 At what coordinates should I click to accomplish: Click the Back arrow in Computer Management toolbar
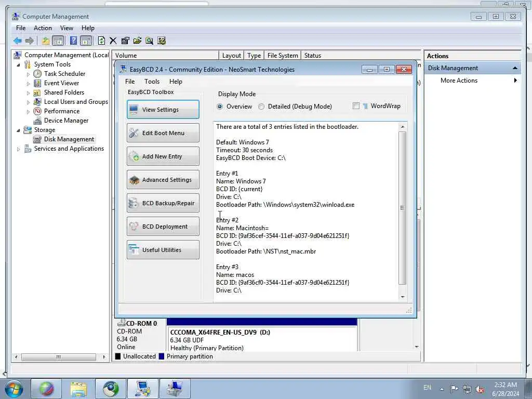pos(18,41)
